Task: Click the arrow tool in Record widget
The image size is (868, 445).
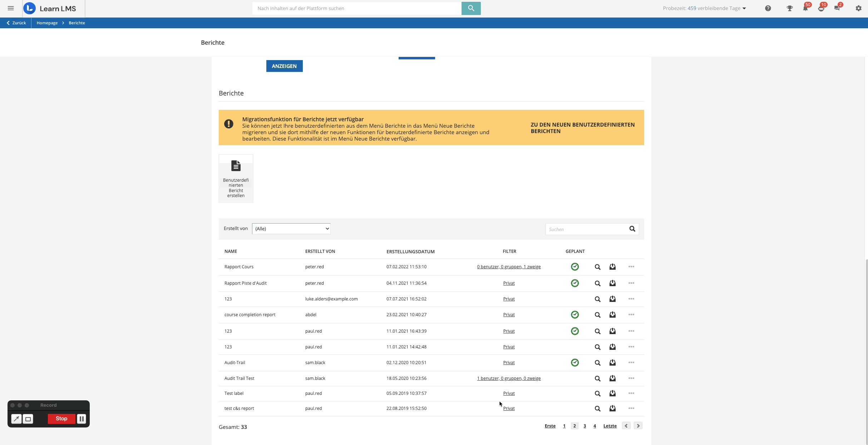Action: tap(16, 419)
